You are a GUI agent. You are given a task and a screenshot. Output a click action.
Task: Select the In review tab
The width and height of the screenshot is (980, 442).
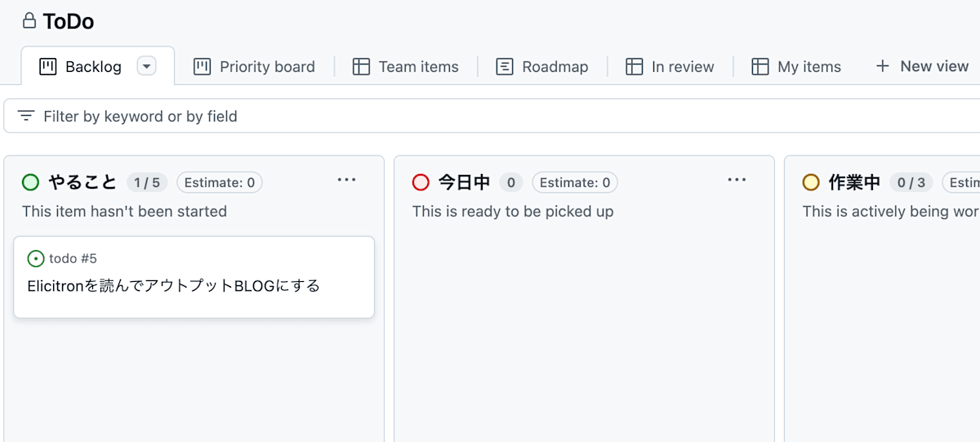[x=670, y=67]
